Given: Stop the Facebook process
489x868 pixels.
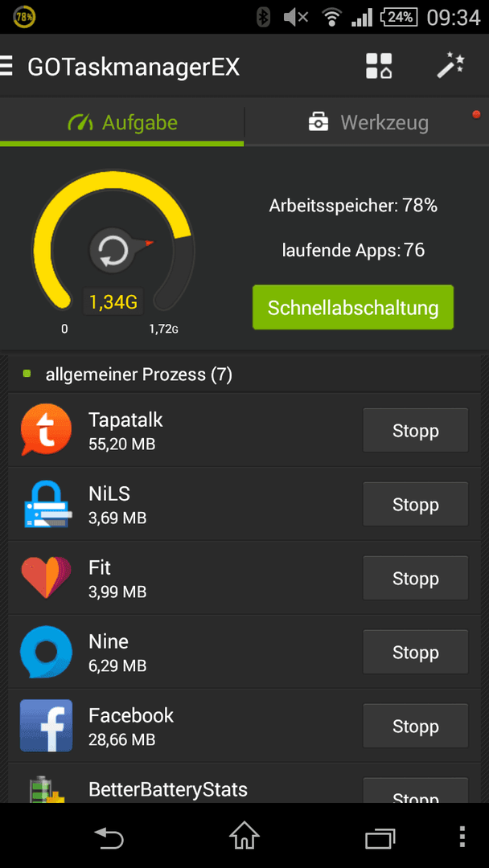Looking at the screenshot, I should click(415, 726).
